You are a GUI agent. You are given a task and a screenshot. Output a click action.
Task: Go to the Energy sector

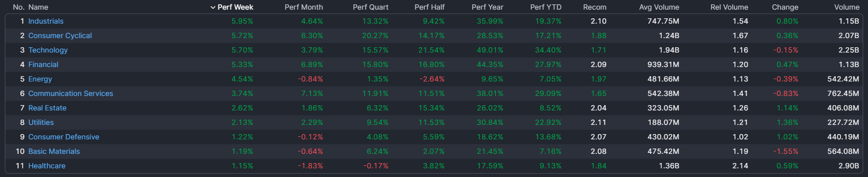click(x=40, y=79)
